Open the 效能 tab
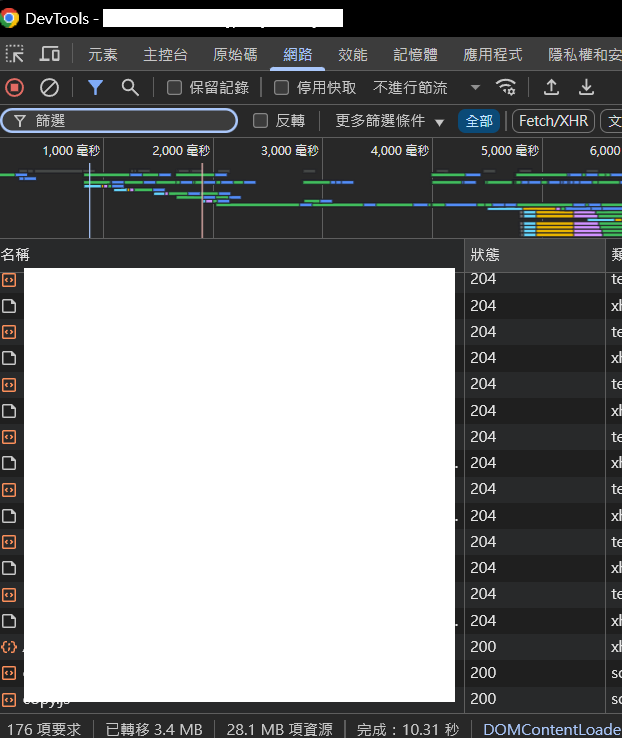The image size is (622, 738). [x=352, y=55]
